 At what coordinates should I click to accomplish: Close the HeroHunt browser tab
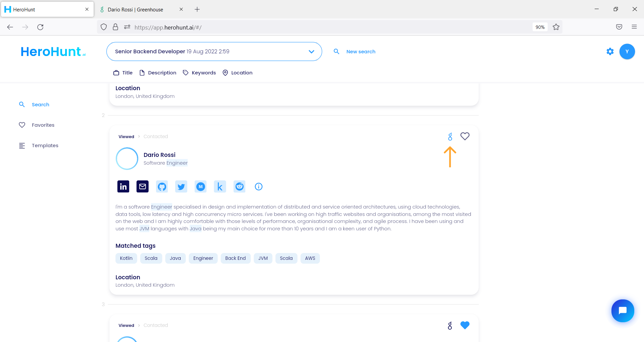[x=87, y=9]
